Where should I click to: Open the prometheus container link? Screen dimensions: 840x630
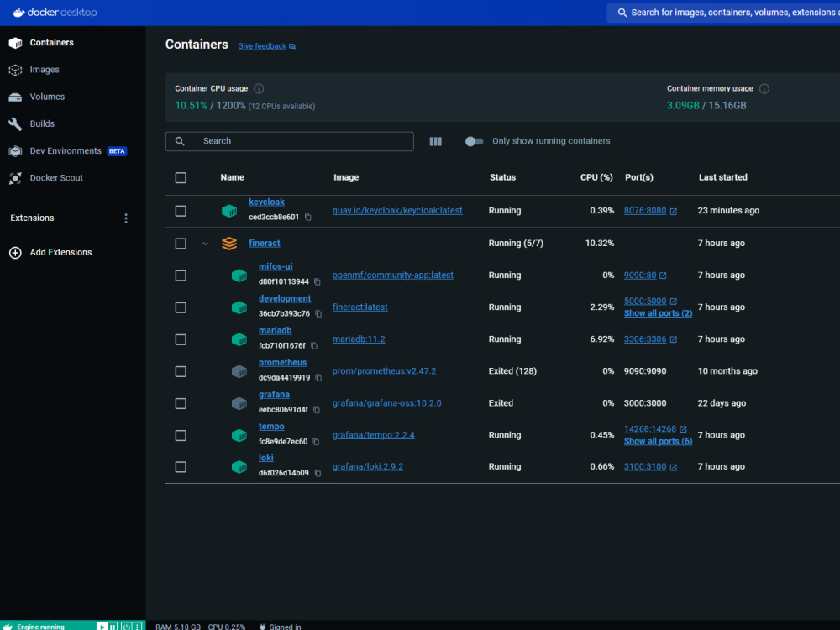pos(282,363)
